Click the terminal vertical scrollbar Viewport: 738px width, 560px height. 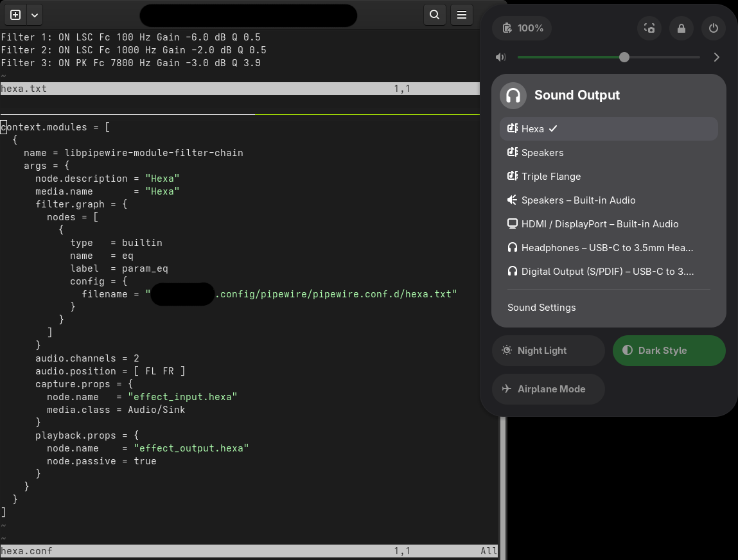503,487
